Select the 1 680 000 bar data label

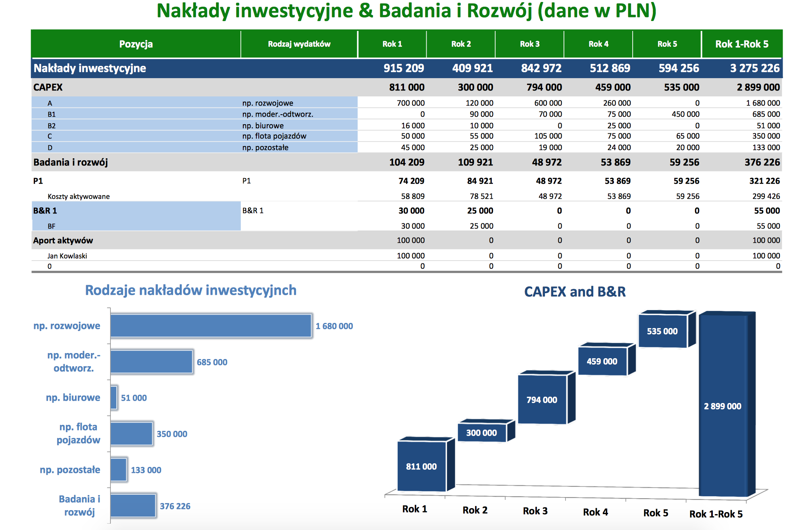tap(334, 326)
